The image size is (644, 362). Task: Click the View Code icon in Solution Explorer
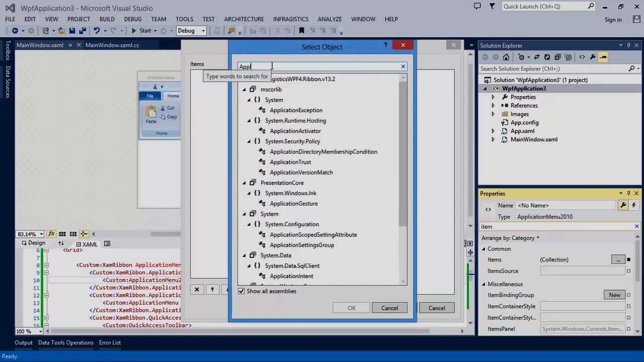(x=582, y=57)
